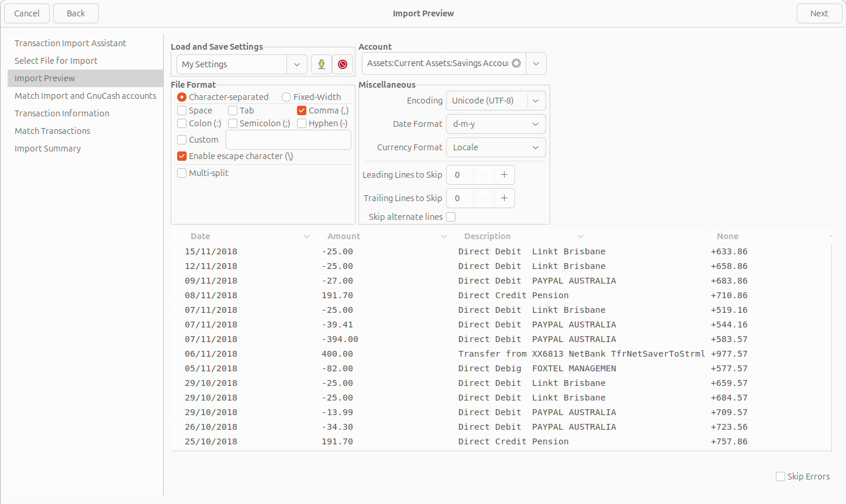Viewport: 846px width, 504px height.
Task: Click the Next button
Action: [x=819, y=13]
